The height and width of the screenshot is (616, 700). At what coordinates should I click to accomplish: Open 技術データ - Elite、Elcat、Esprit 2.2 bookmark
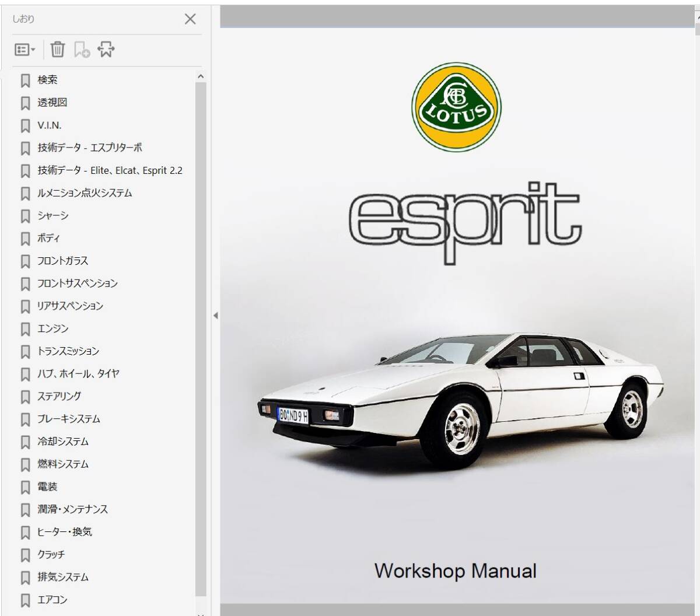tap(110, 171)
